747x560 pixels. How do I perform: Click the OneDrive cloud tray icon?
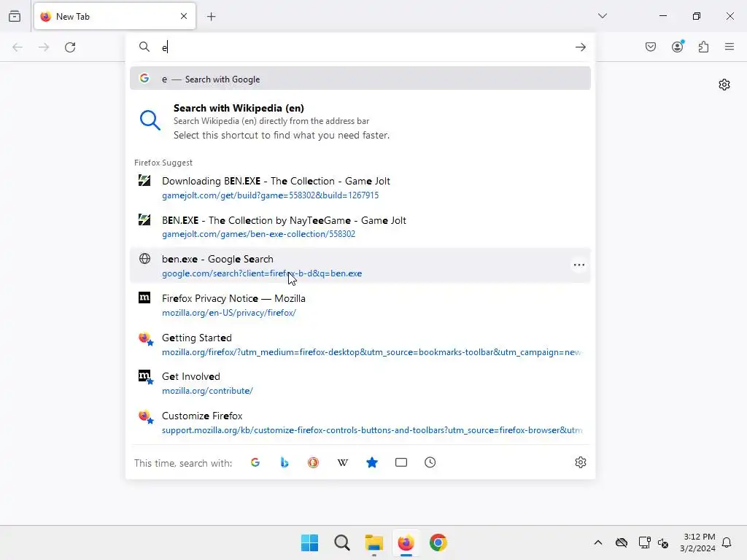(622, 542)
